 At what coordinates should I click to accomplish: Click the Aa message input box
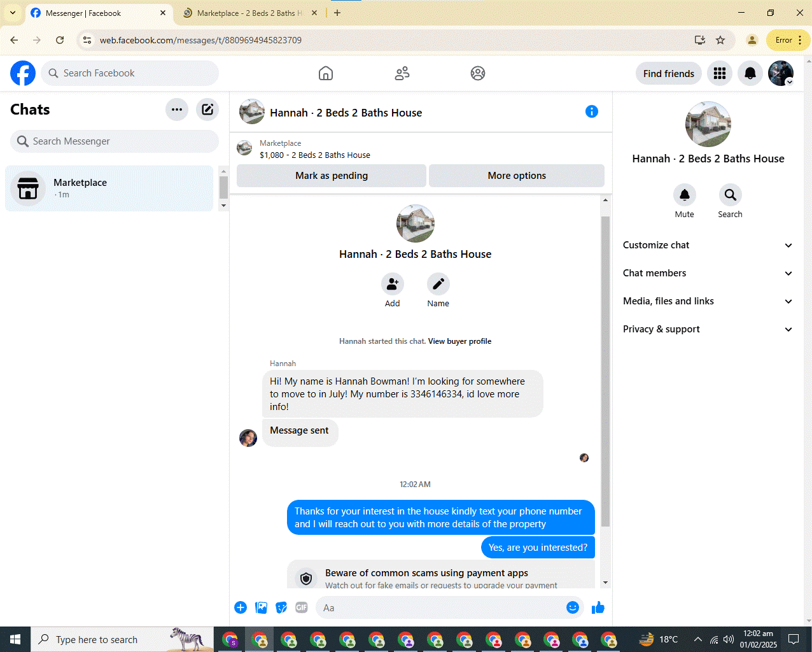pos(440,607)
